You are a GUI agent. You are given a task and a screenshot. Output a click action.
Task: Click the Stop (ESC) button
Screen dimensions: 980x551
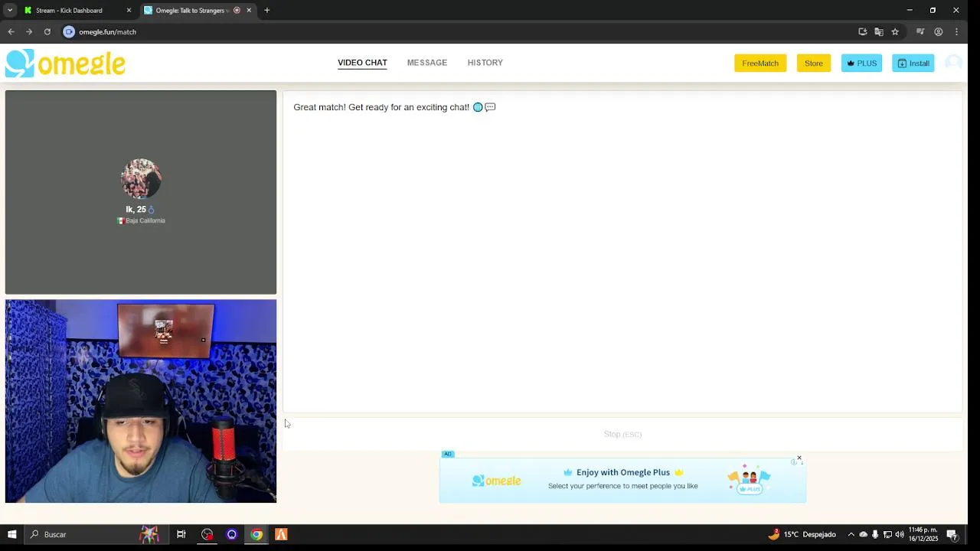point(622,434)
